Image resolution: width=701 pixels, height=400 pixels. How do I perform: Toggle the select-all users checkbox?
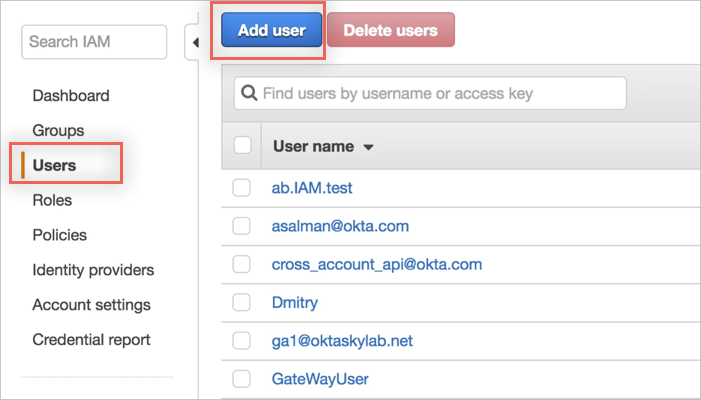(x=242, y=146)
